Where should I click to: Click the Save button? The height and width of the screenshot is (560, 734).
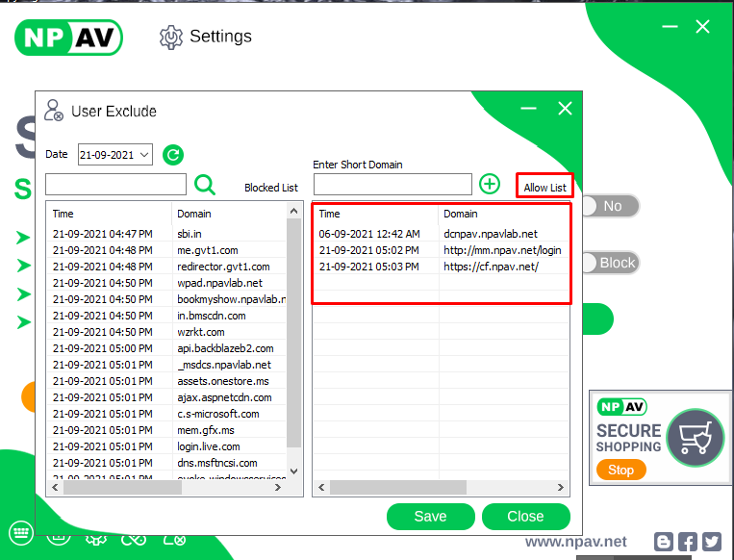click(430, 517)
